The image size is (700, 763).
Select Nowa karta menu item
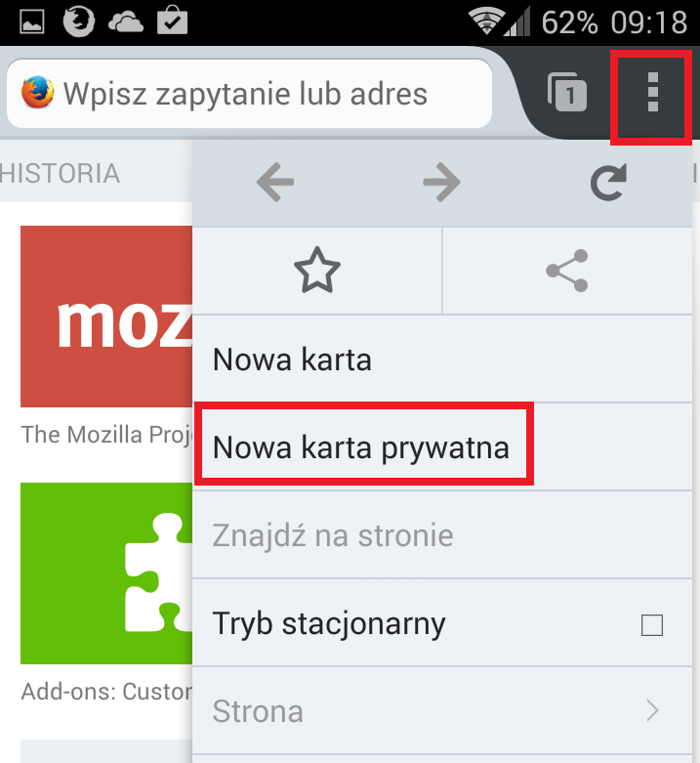coord(442,360)
